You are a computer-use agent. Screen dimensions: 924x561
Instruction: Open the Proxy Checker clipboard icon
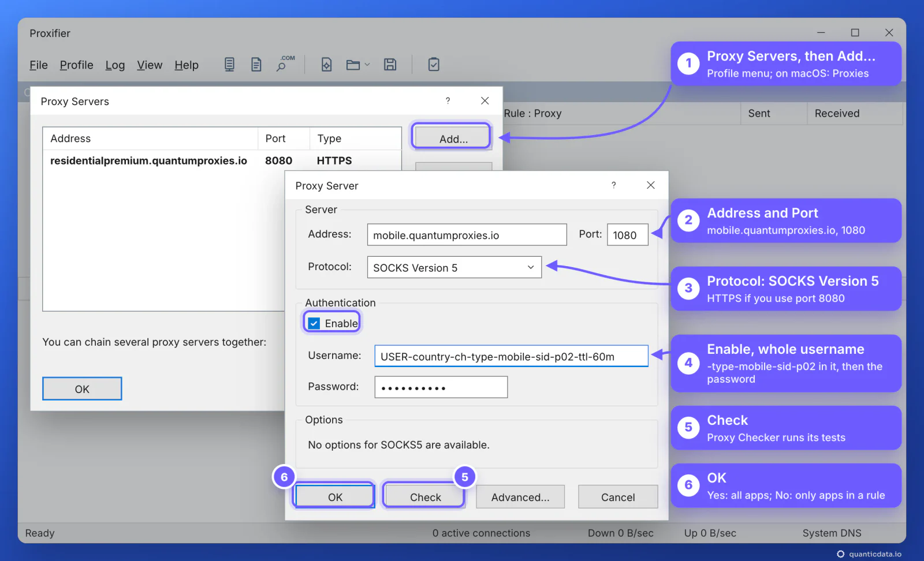point(434,65)
